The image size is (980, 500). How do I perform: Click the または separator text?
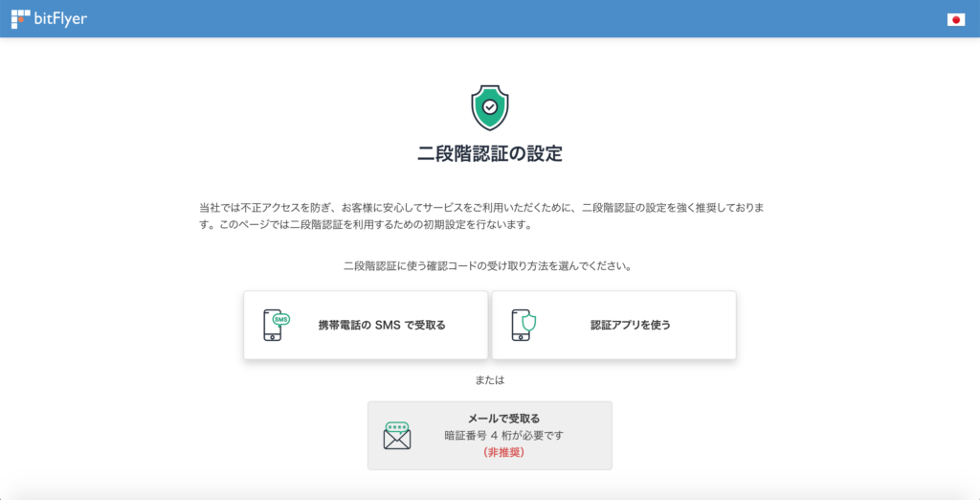pos(489,380)
